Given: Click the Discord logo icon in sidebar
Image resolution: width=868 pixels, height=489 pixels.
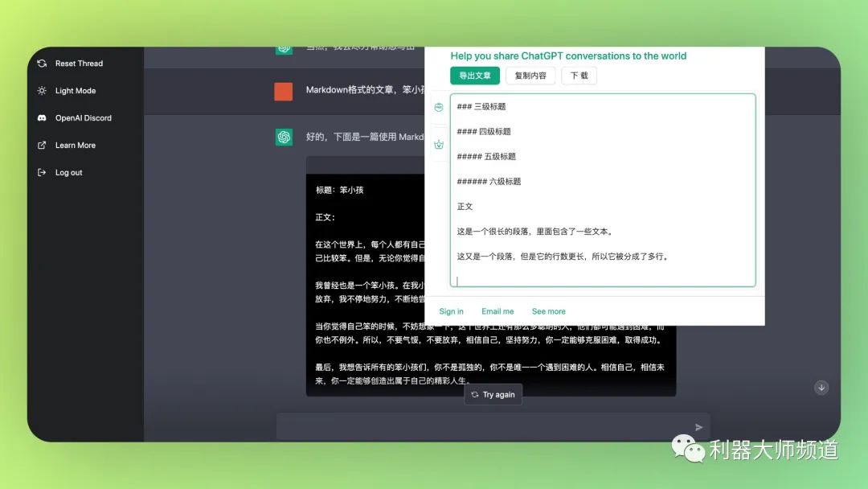Looking at the screenshot, I should [42, 118].
